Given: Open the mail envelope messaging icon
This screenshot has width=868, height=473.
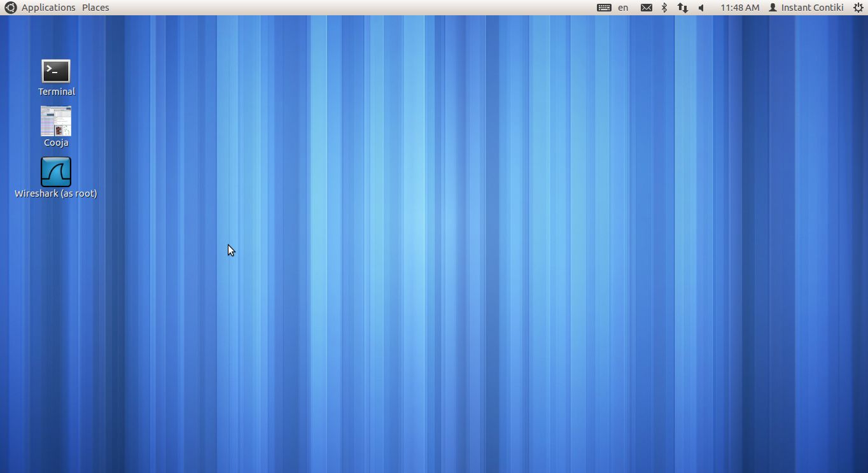Looking at the screenshot, I should click(646, 8).
